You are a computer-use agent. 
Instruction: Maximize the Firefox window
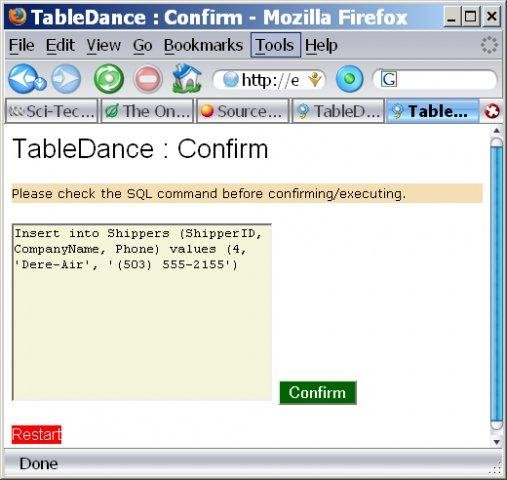(x=471, y=17)
